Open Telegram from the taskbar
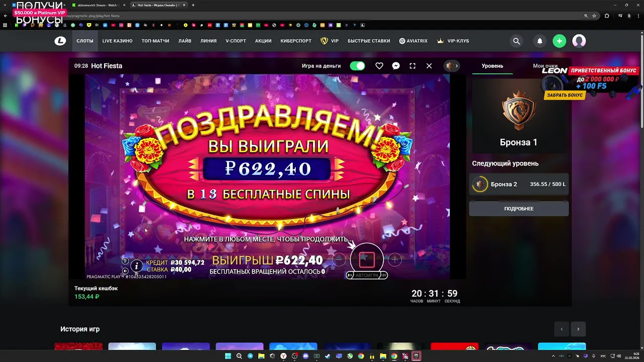This screenshot has width=644, height=362. pos(250,356)
